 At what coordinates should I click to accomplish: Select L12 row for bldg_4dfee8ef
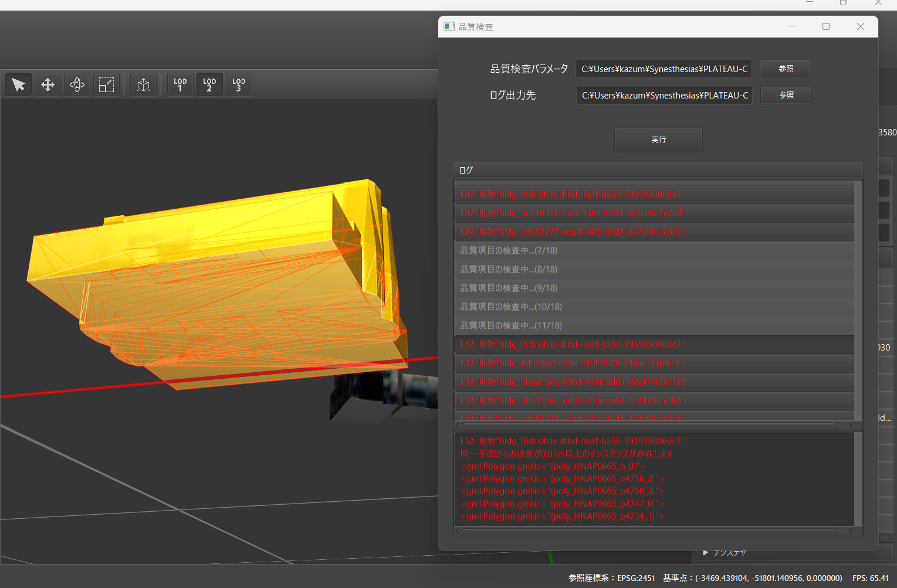click(x=654, y=363)
